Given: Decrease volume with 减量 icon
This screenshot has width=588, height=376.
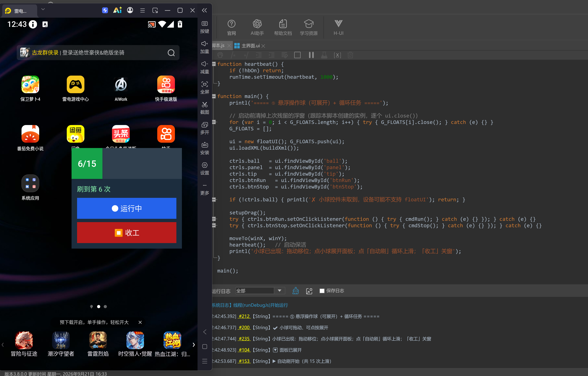Looking at the screenshot, I should pyautogui.click(x=204, y=68).
